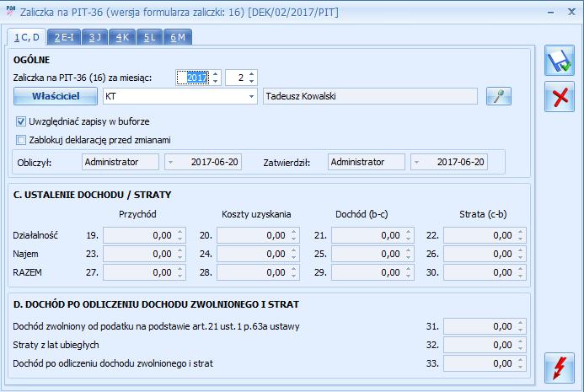Viewport: 584px width, 392px height.
Task: Close the Zaliczka na PIT-36 window
Action: tap(571, 12)
